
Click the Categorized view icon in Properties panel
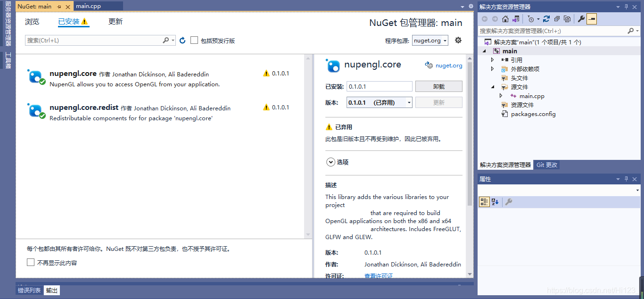(x=484, y=202)
